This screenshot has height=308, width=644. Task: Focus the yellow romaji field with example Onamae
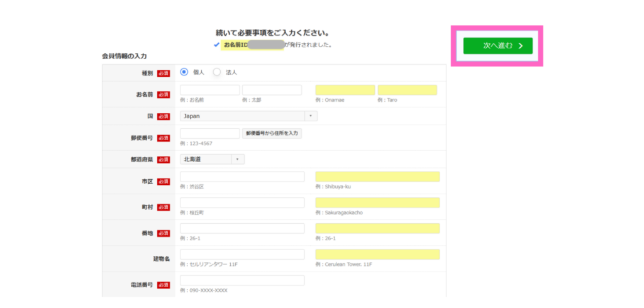click(x=345, y=91)
